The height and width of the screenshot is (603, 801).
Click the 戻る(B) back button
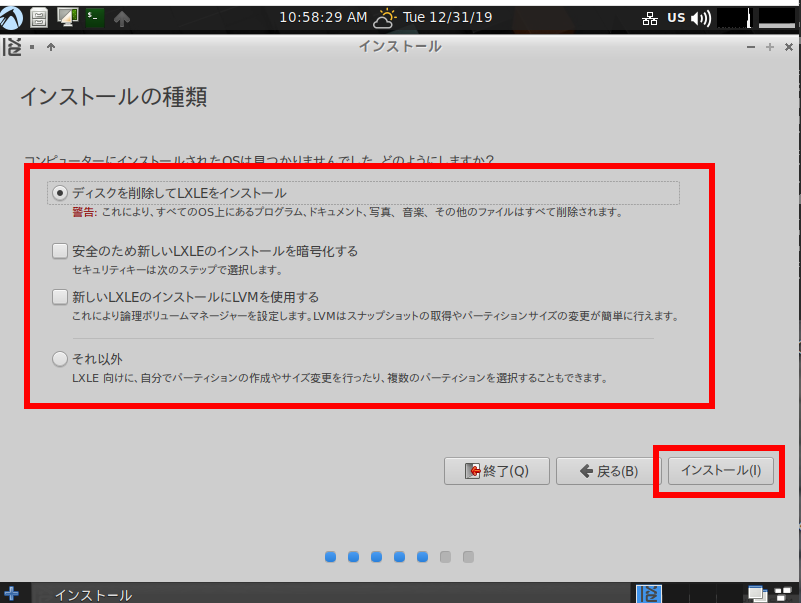pos(608,471)
